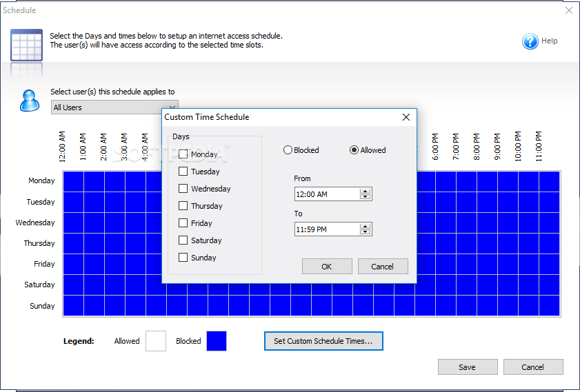This screenshot has width=580, height=392.
Task: Select the Allowed radio button
Action: (354, 150)
